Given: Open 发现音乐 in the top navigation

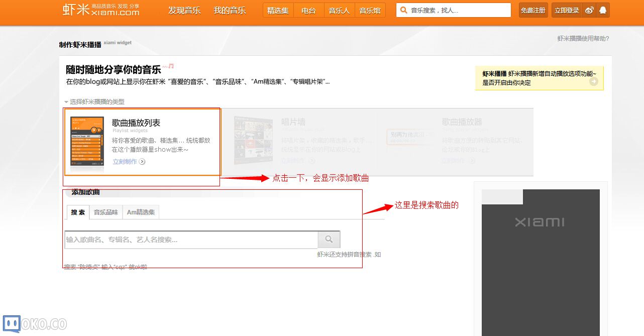Looking at the screenshot, I should (x=184, y=10).
